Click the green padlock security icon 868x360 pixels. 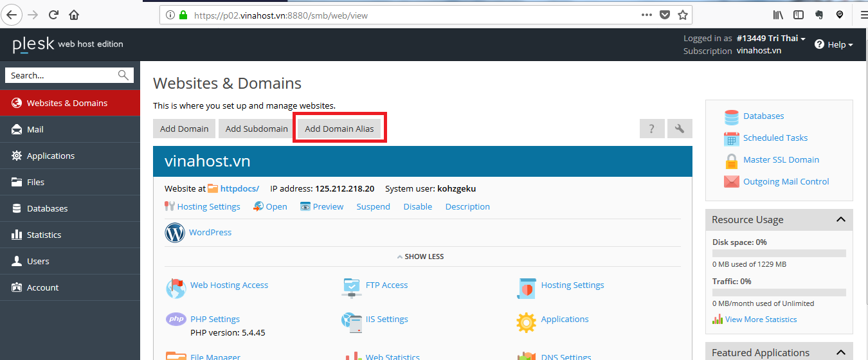(184, 15)
